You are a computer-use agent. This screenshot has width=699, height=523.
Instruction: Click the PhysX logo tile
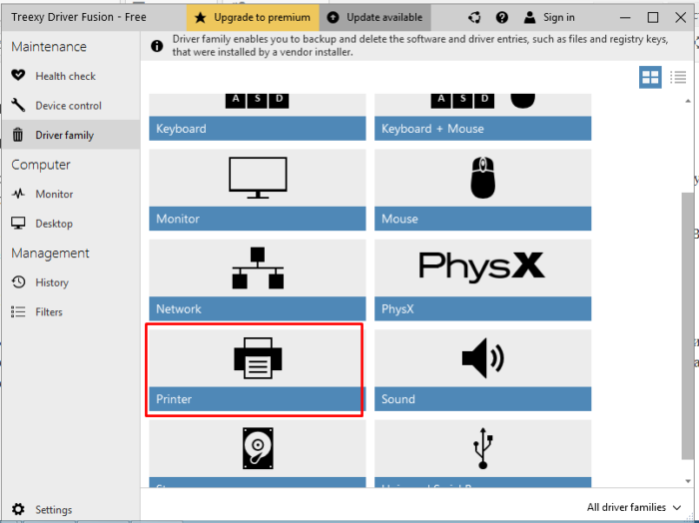(x=481, y=267)
